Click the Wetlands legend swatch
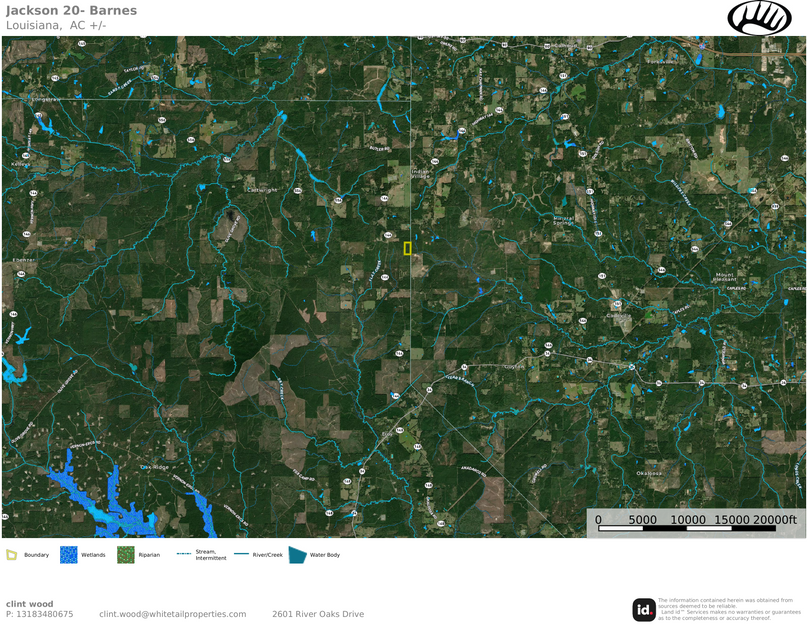808x625 pixels. tap(68, 554)
